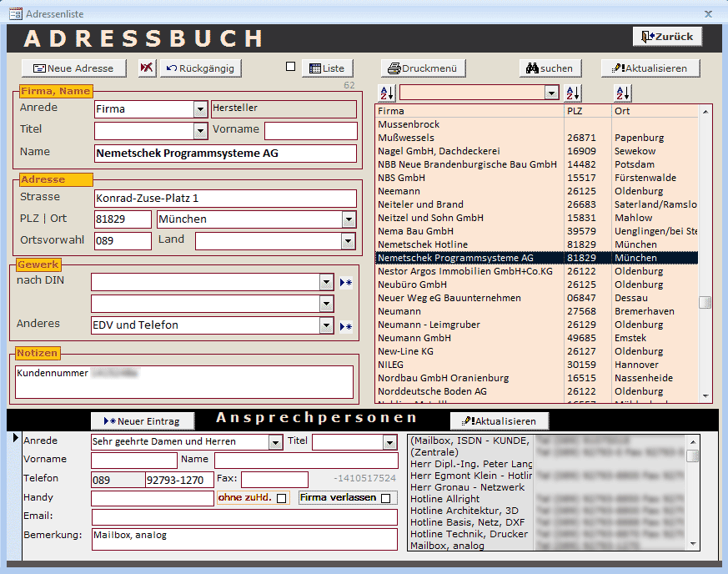Open the Anrede dropdown showing Firma
Viewport: 728px width, 574px height.
coord(200,109)
